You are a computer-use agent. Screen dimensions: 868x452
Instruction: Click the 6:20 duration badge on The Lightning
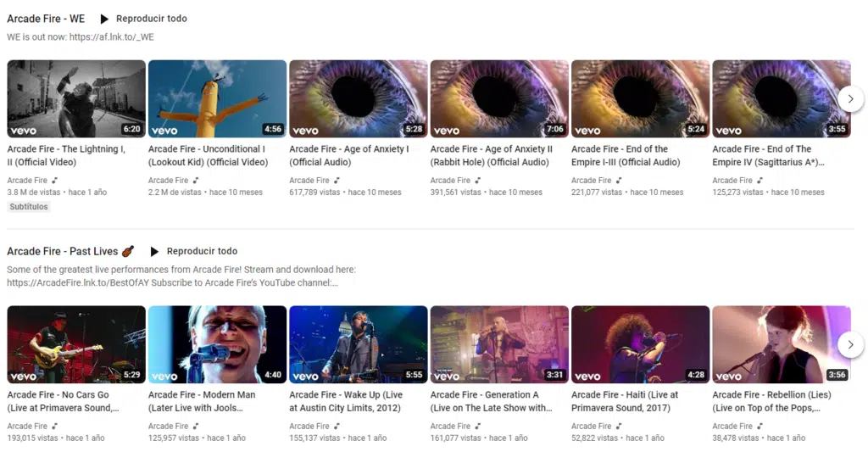click(131, 129)
